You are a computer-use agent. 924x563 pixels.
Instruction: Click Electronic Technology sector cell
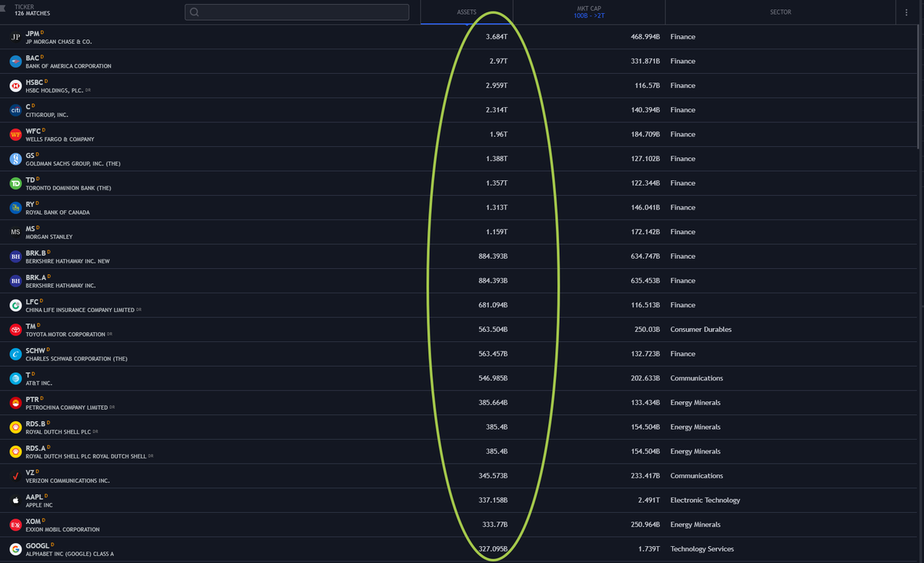(x=705, y=501)
